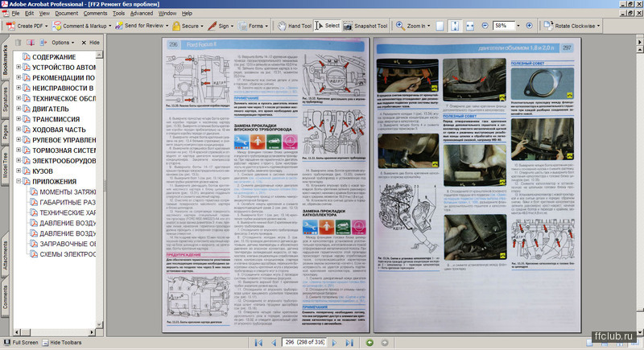Go to the first page
Screen dimensions: 644x350
pos(258,343)
